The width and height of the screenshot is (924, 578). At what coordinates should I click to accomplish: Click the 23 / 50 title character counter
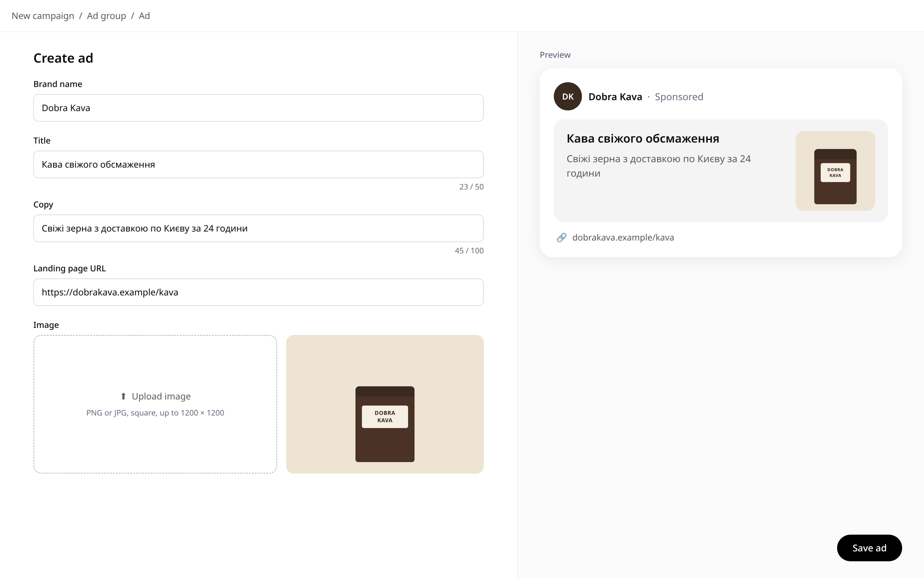471,187
